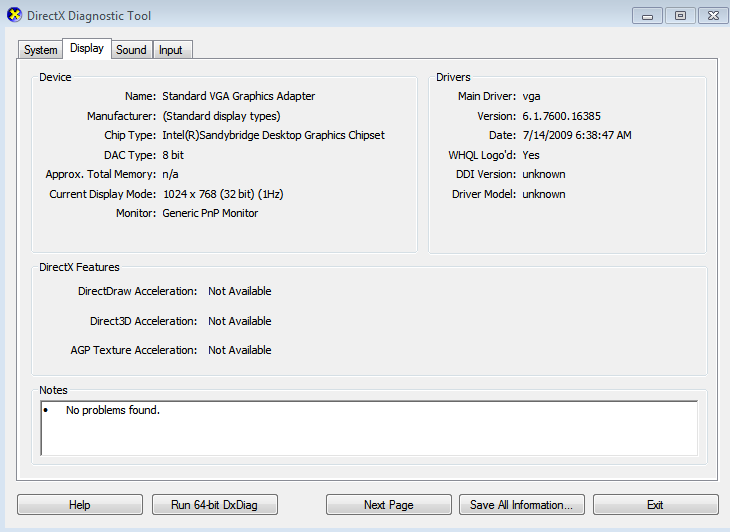
Task: Click the 'DirectX Diagnostic Tool' window title
Action: tap(89, 16)
